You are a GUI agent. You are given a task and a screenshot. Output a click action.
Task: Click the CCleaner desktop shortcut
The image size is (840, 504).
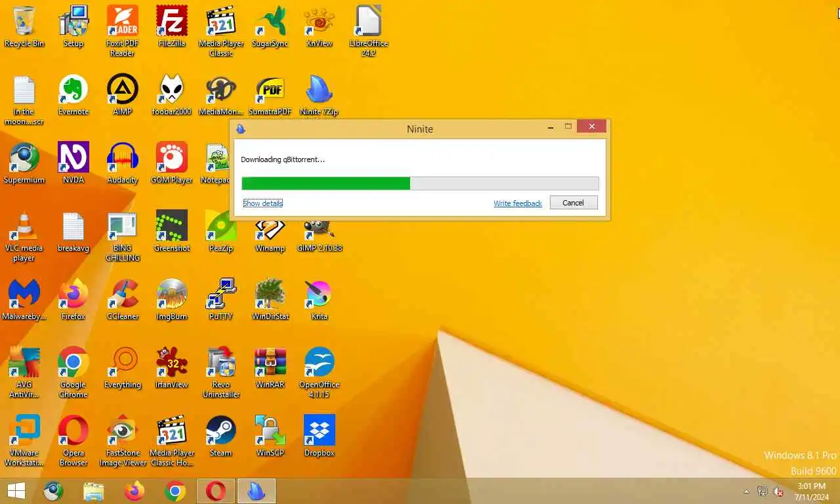123,300
